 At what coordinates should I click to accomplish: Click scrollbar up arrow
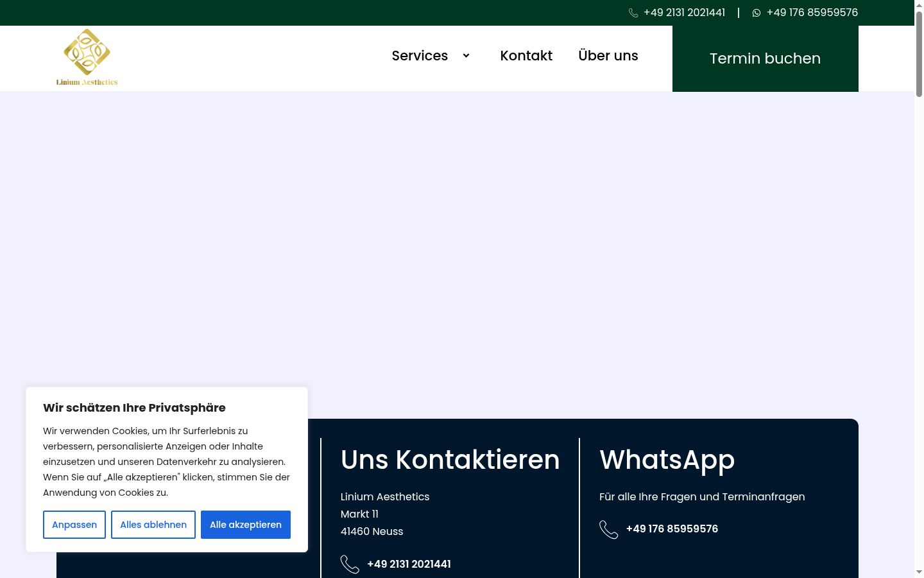pos(919,5)
